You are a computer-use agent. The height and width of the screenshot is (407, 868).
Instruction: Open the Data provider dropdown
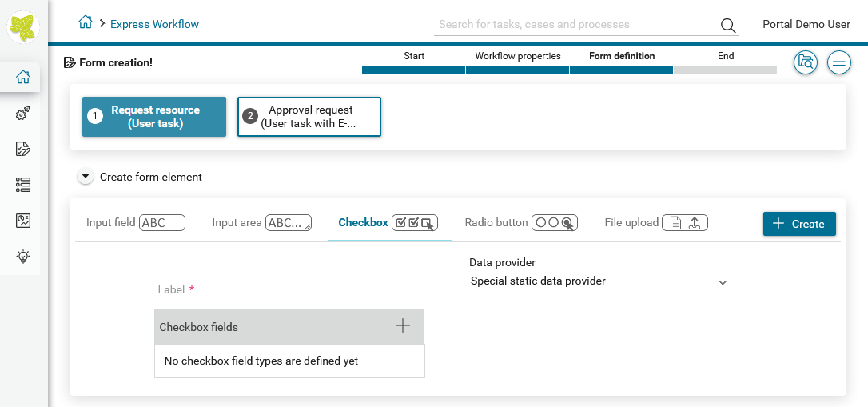[599, 281]
